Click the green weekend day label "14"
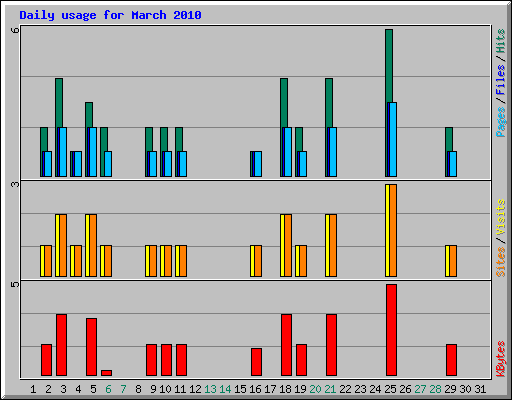Screen dimensions: 512x400 [x=225, y=389]
